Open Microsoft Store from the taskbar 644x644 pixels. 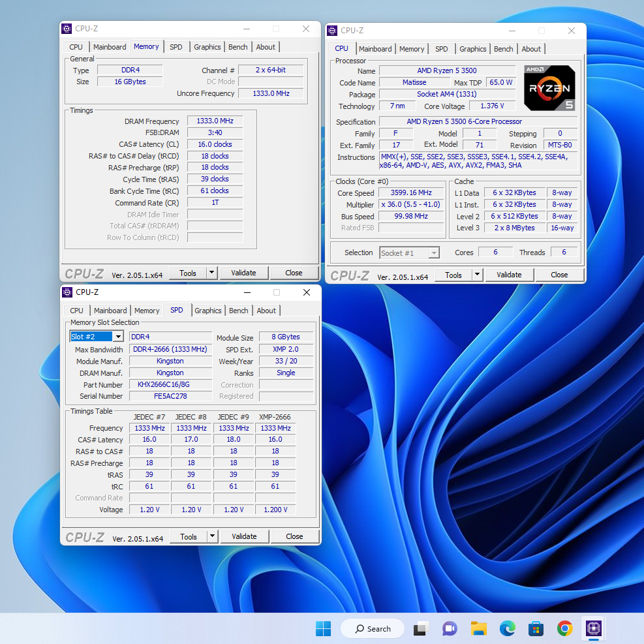pyautogui.click(x=536, y=628)
